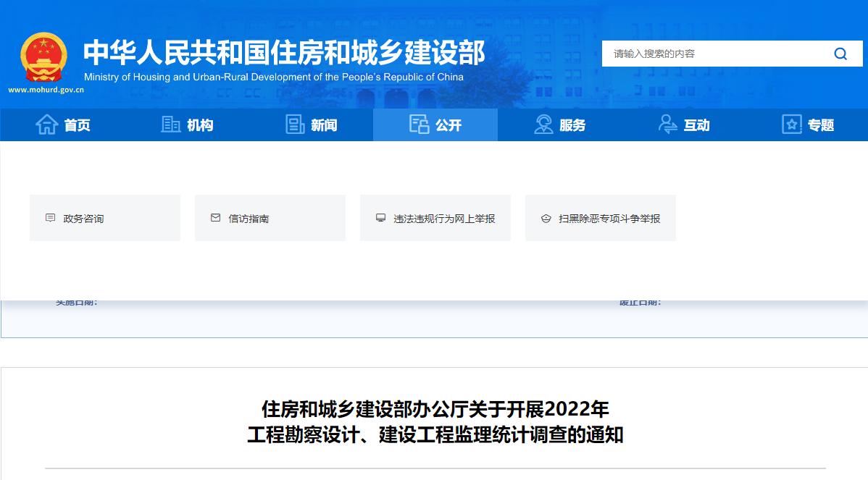Open the 首页 navigation tab
Screen dimensions: 868x480
point(62,125)
